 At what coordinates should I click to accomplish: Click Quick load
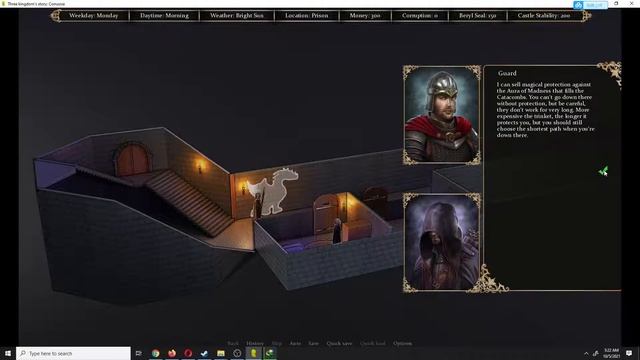pos(373,343)
